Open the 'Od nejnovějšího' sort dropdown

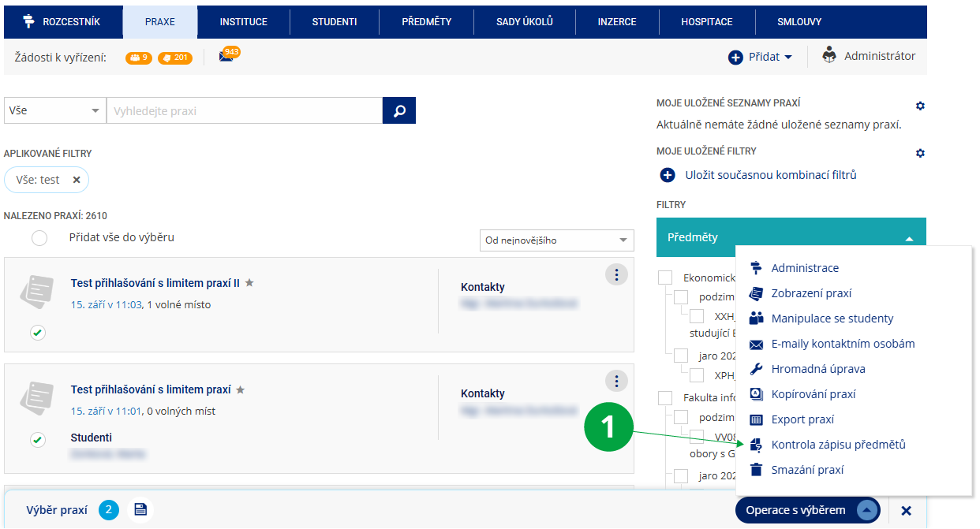point(556,240)
